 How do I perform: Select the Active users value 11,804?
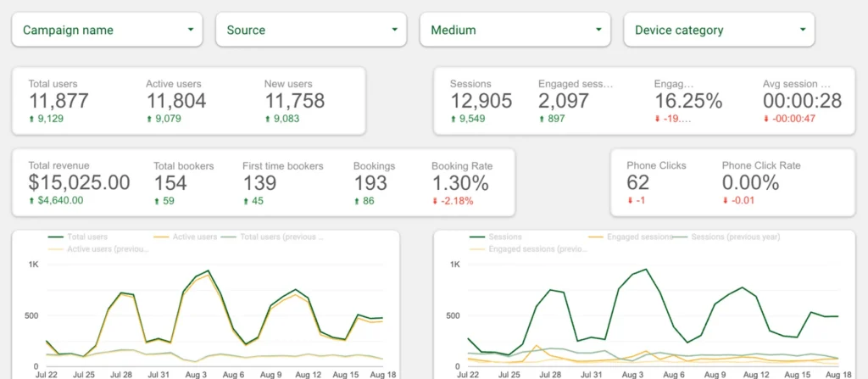[176, 101]
